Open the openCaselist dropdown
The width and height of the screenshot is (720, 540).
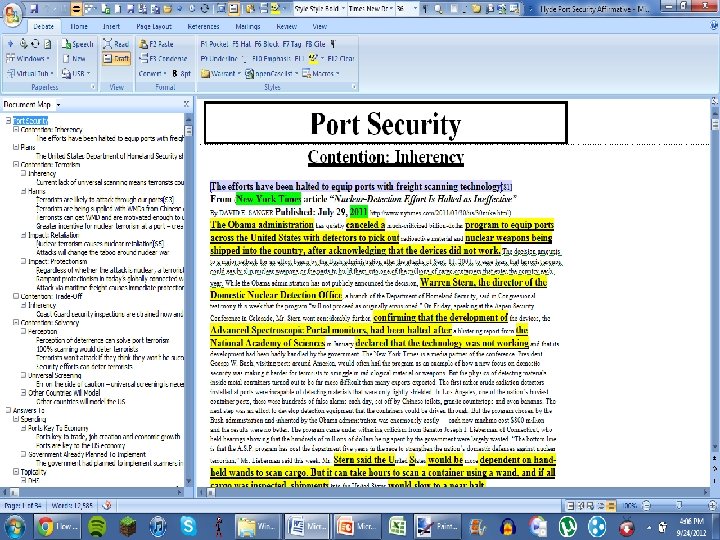(272, 73)
